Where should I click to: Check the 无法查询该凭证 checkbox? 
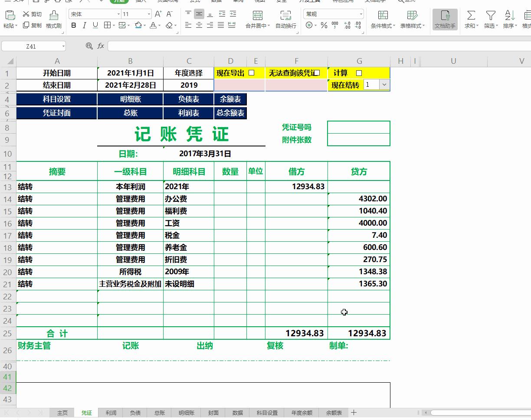[x=317, y=72]
